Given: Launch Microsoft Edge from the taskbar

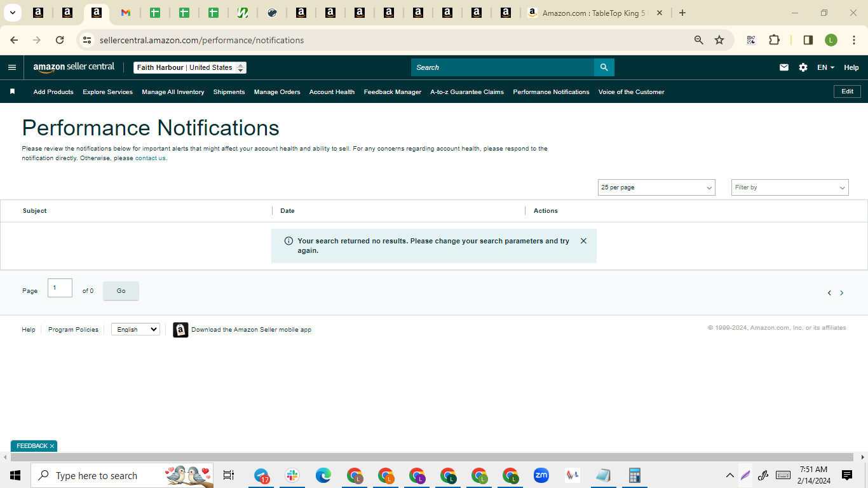Looking at the screenshot, I should tap(323, 475).
